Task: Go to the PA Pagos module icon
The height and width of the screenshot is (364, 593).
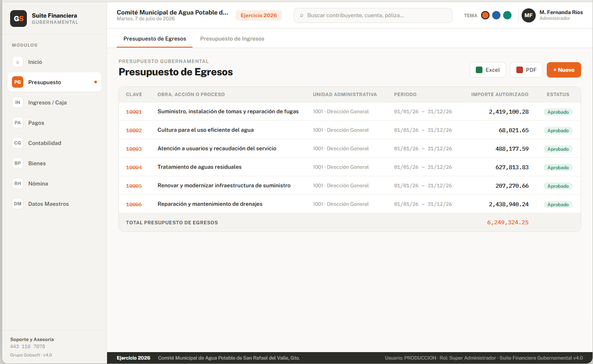Action: click(18, 123)
